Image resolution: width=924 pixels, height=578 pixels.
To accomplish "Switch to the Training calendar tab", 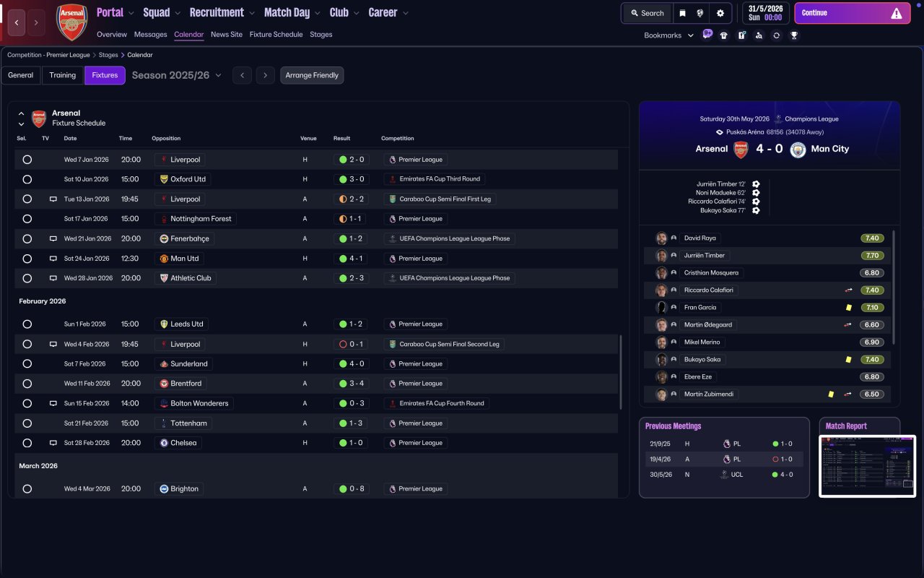I will (x=63, y=75).
